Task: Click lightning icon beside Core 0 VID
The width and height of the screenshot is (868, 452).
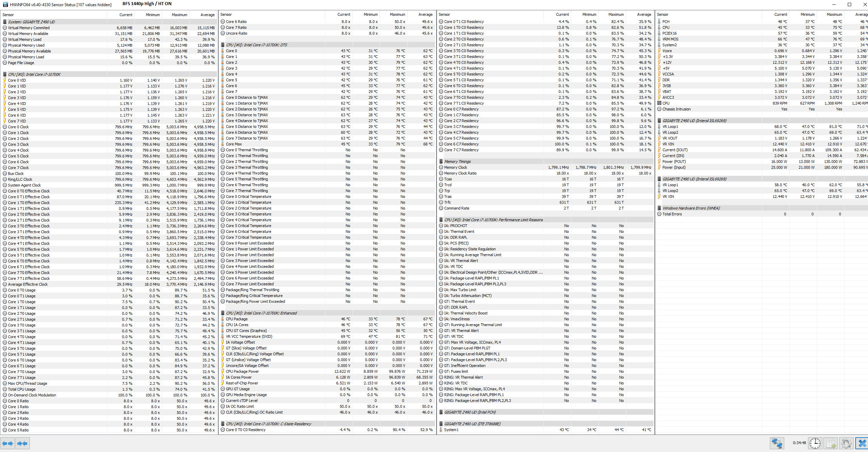Action: tap(5, 80)
